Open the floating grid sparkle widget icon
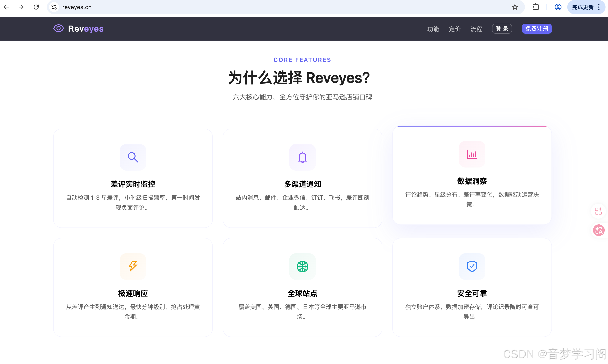608x364 pixels. coord(598,211)
